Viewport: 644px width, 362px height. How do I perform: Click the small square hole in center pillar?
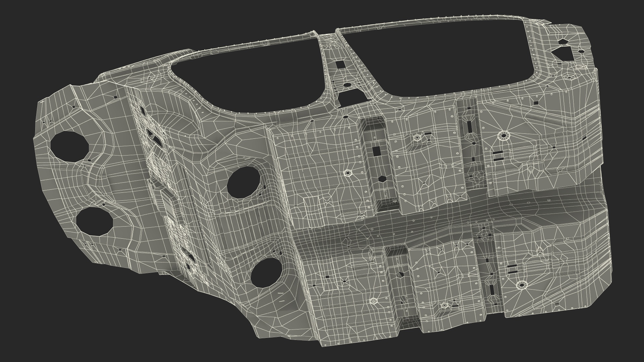coord(341,64)
